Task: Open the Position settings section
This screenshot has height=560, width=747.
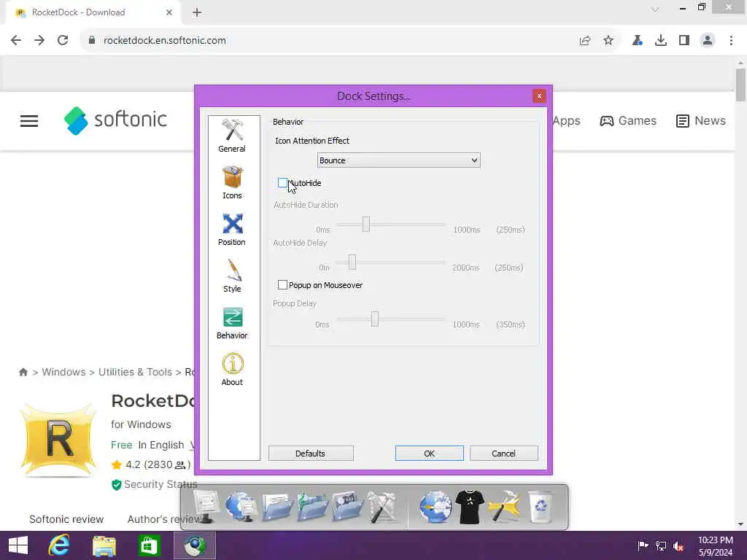Action: [232, 229]
